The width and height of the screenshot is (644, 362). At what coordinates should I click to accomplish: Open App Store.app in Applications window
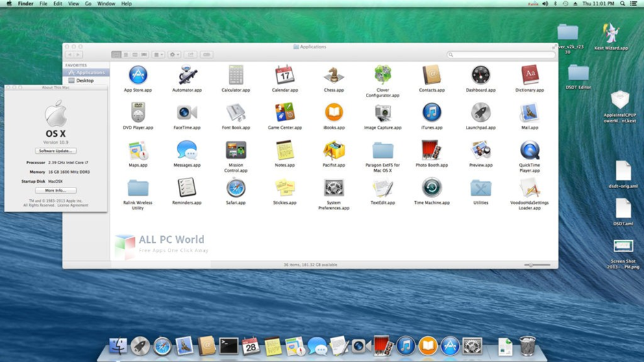[138, 75]
